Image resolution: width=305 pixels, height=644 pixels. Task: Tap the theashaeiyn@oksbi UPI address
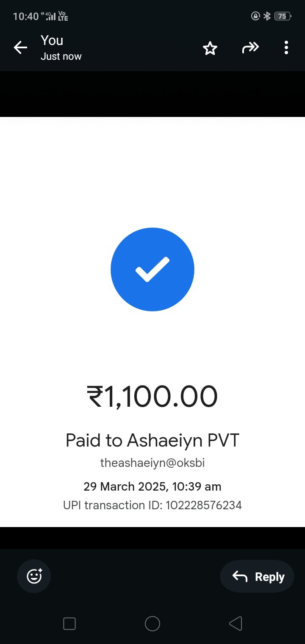point(152,463)
